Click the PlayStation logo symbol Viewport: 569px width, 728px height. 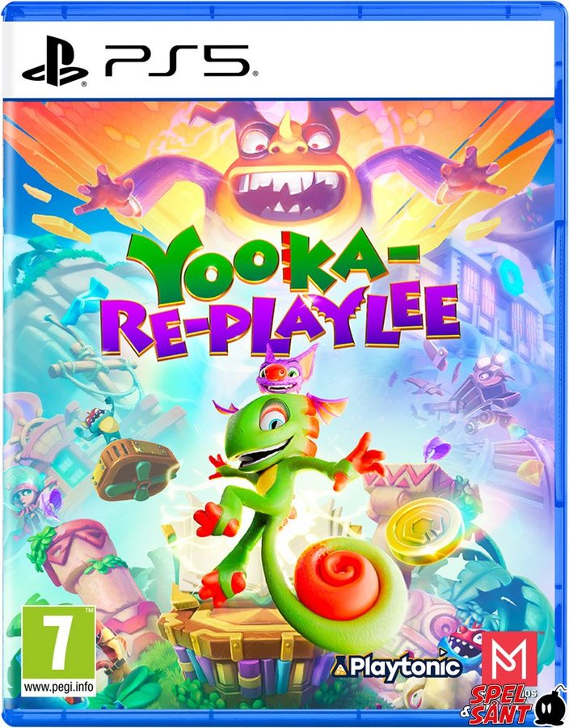coord(55,61)
